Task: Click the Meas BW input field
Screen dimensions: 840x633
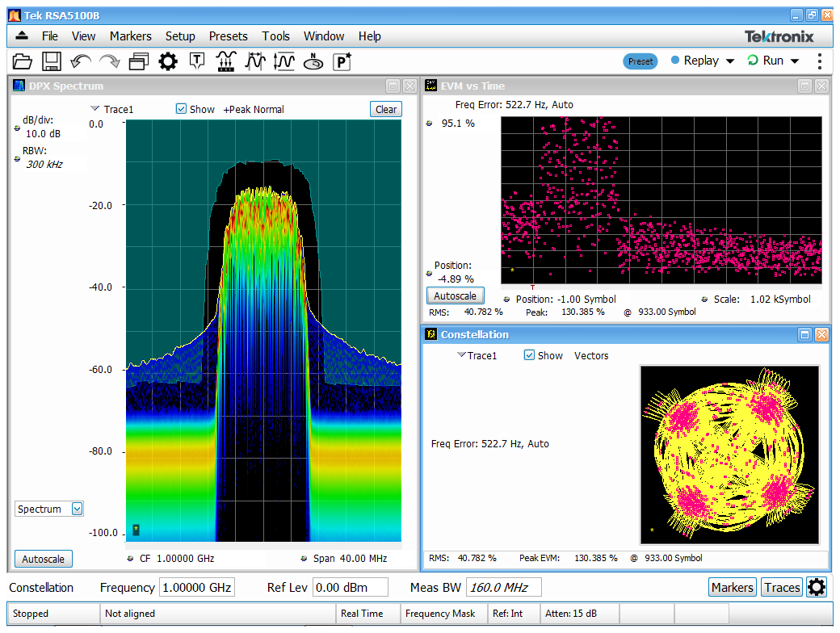Action: tap(503, 587)
